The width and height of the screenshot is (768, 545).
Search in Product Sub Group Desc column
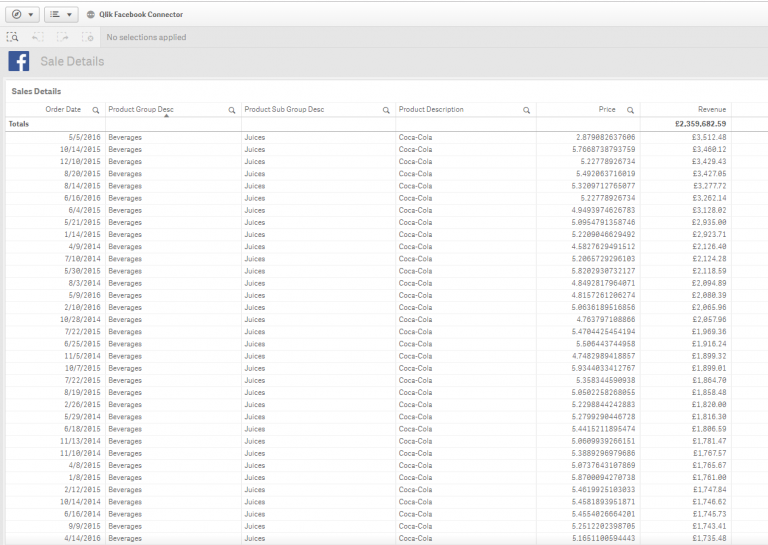[386, 110]
